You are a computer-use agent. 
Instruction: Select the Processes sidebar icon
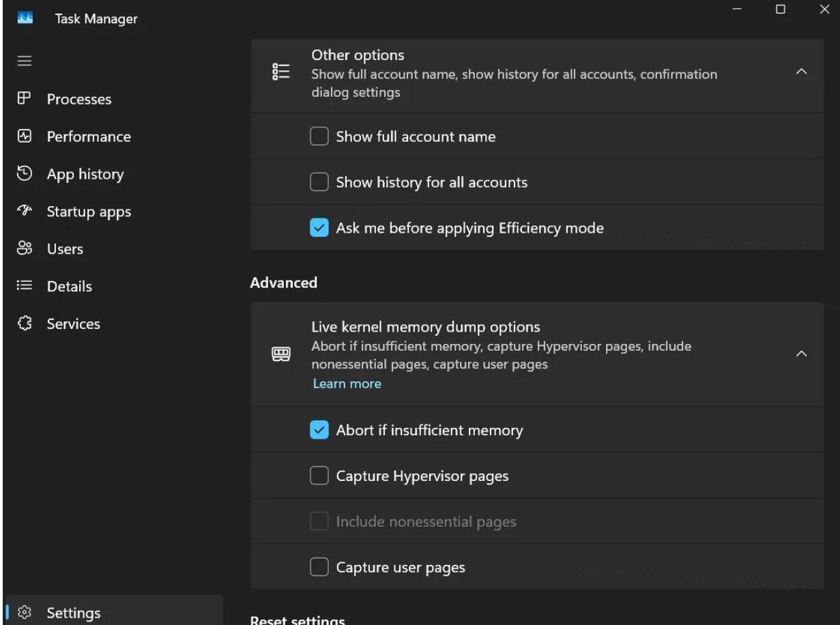[23, 99]
